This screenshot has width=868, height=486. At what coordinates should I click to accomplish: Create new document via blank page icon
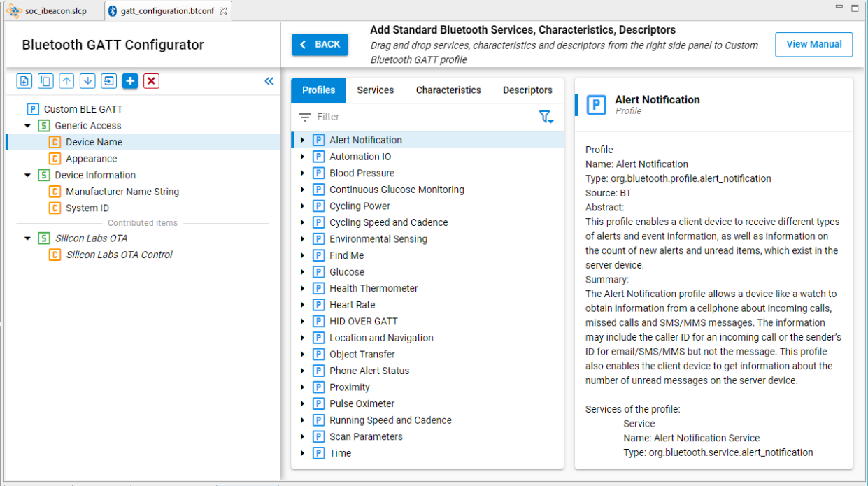pyautogui.click(x=24, y=81)
